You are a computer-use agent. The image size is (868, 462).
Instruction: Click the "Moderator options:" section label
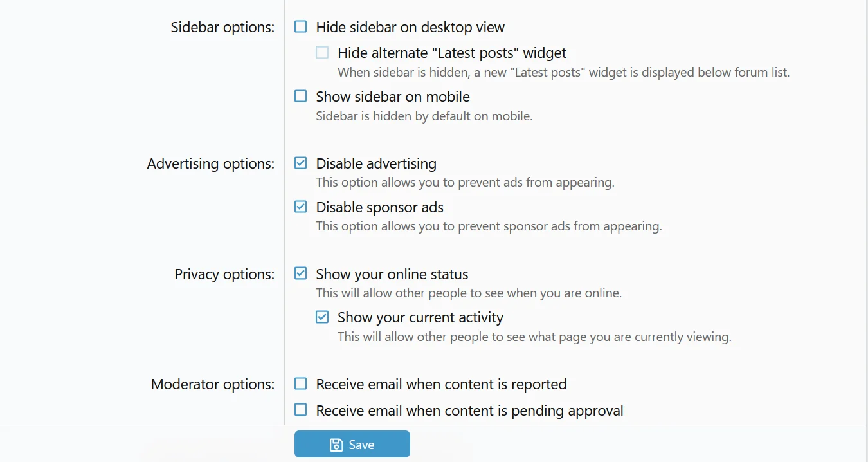point(213,384)
